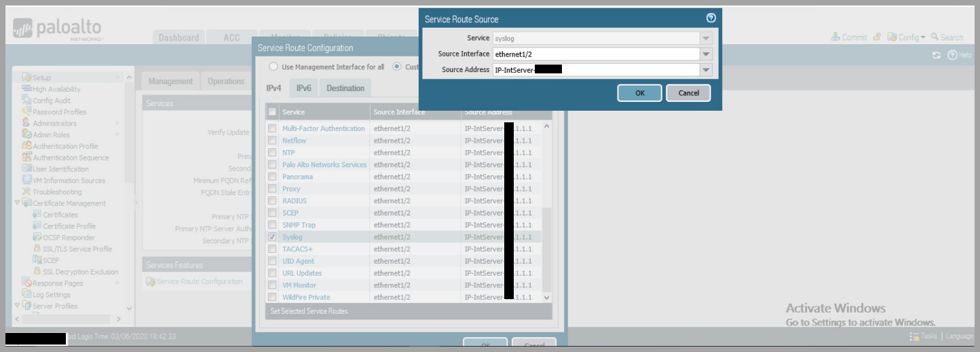Open Log Settings in the sidebar
980x352 pixels.
[52, 295]
